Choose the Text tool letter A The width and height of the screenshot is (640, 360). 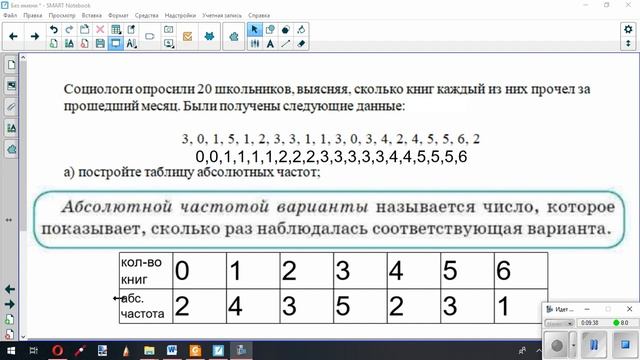(270, 43)
